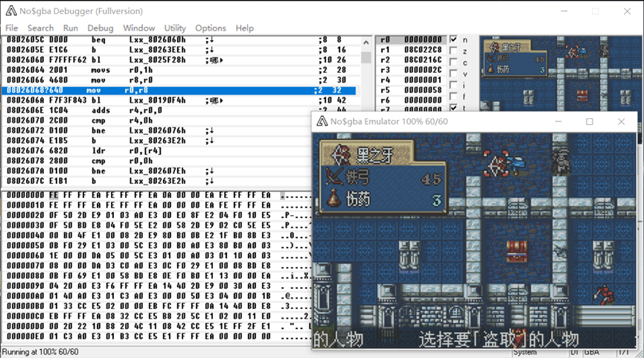Select hex dump row 00000090
The width and height of the screenshot is (644, 358).
157,286
